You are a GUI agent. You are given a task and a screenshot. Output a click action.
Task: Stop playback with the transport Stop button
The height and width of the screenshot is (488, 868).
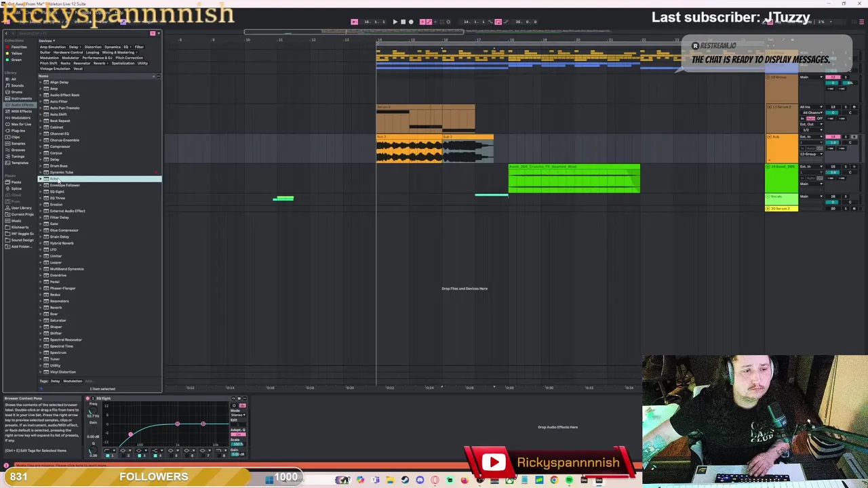coord(403,22)
